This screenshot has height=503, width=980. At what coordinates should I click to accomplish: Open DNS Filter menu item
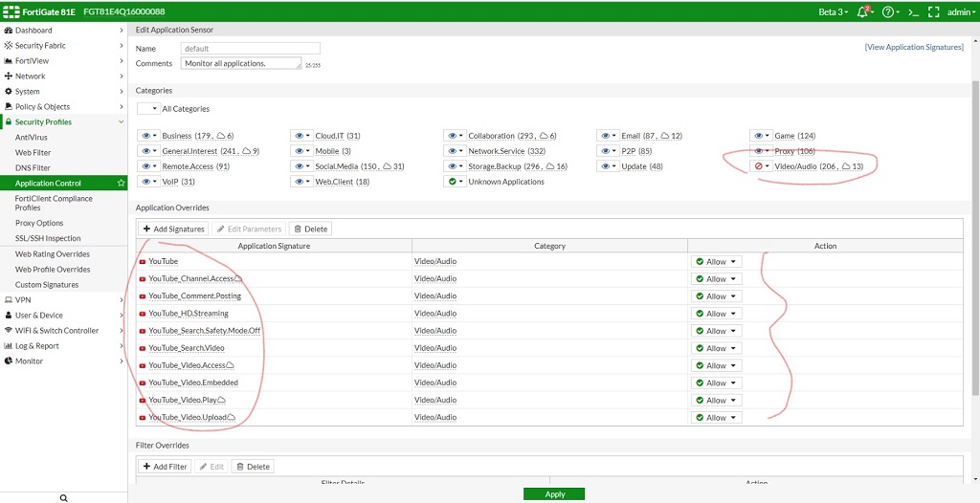tap(33, 168)
